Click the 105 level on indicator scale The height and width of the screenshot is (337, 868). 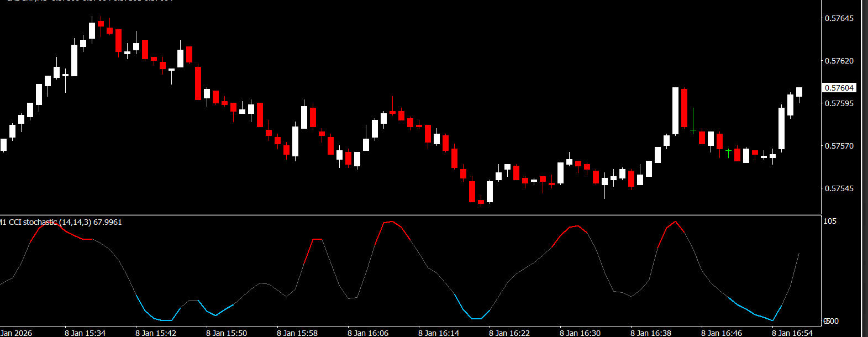click(830, 221)
